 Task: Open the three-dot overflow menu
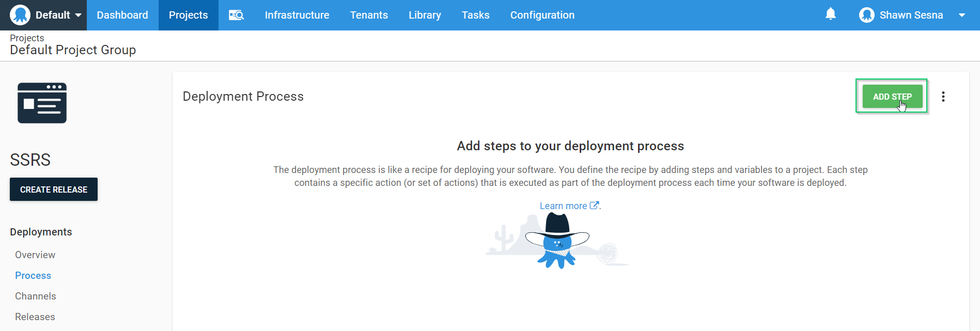[x=943, y=97]
